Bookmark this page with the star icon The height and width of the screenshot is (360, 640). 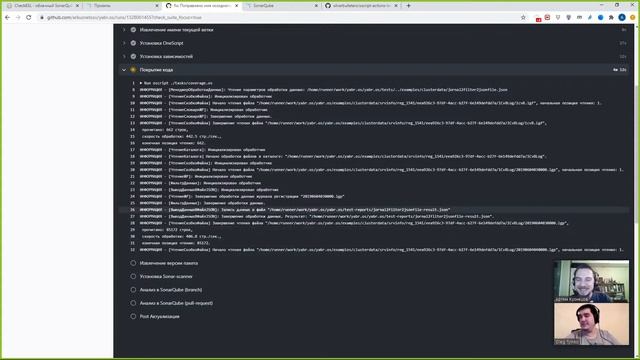(x=523, y=18)
